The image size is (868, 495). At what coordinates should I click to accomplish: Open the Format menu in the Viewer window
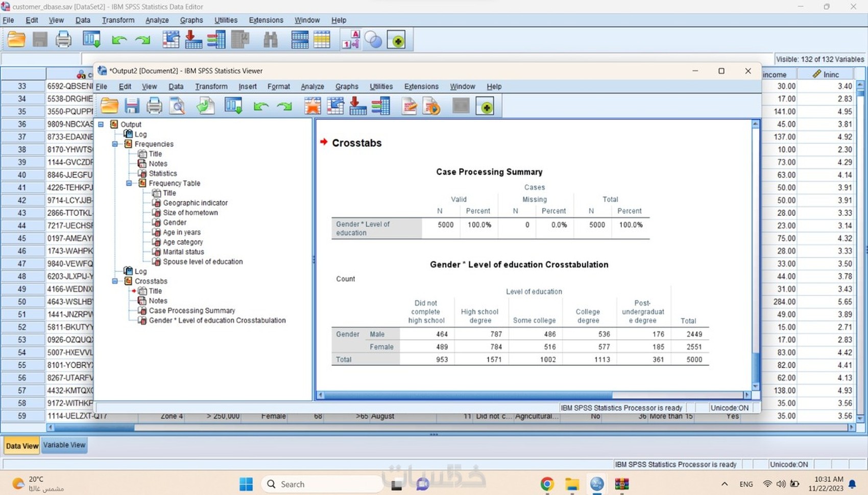(279, 87)
